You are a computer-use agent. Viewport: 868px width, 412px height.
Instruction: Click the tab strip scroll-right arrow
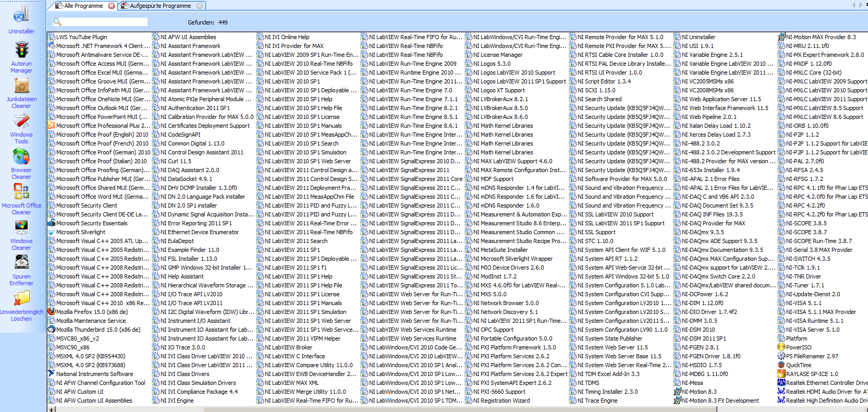861,5
